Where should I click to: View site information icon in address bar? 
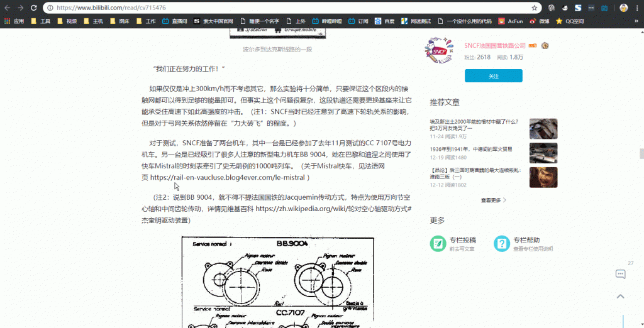tap(50, 8)
